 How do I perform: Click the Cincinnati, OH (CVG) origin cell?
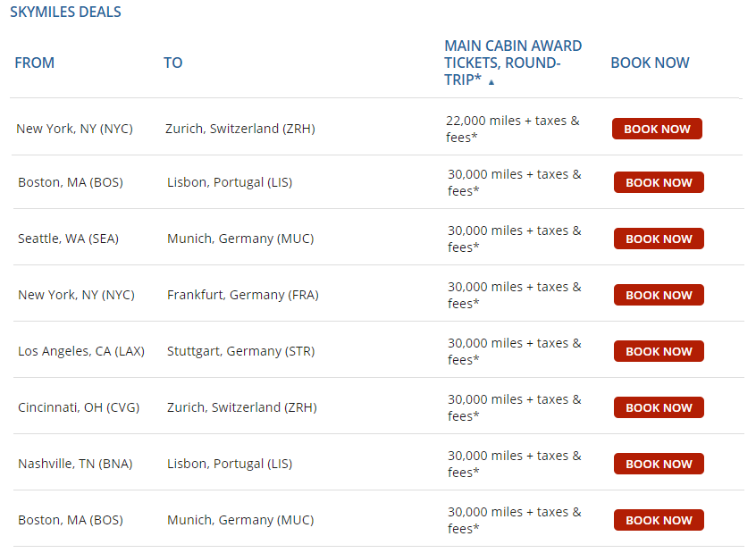click(78, 407)
